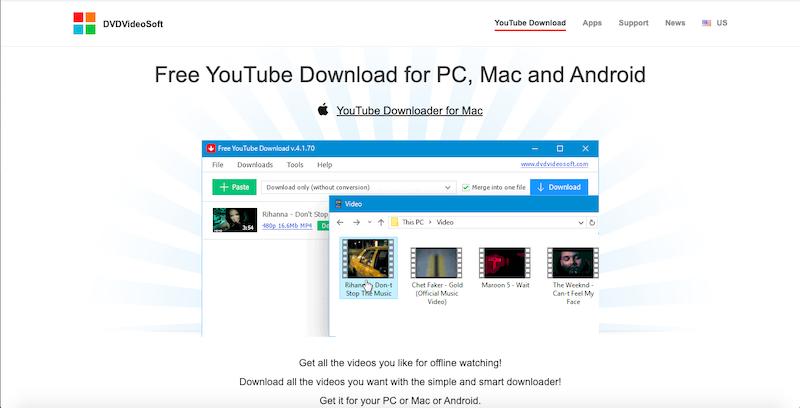This screenshot has height=408, width=800.
Task: Open the Support navigation item
Action: (x=633, y=23)
